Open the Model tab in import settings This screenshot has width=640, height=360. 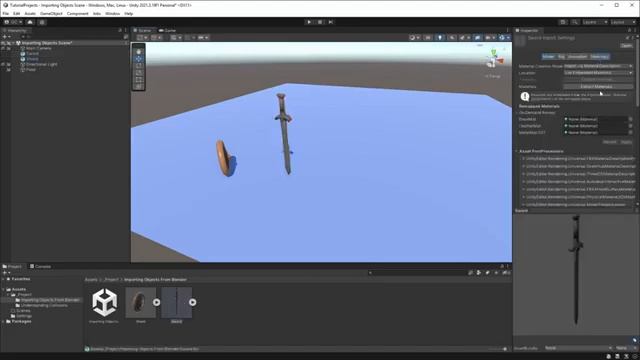pyautogui.click(x=548, y=57)
